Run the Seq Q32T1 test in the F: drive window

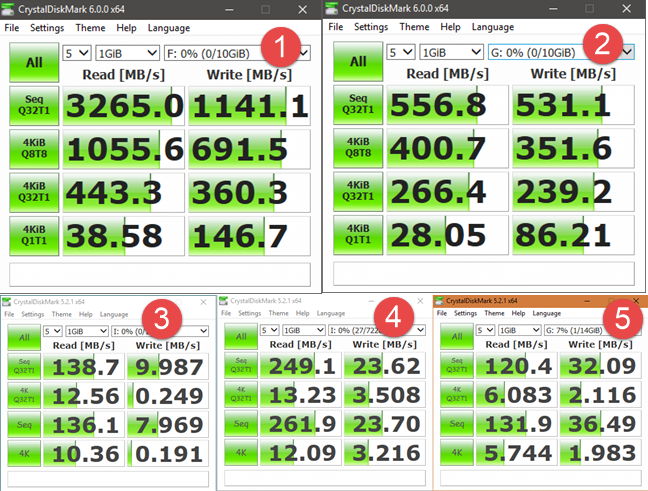coord(34,105)
